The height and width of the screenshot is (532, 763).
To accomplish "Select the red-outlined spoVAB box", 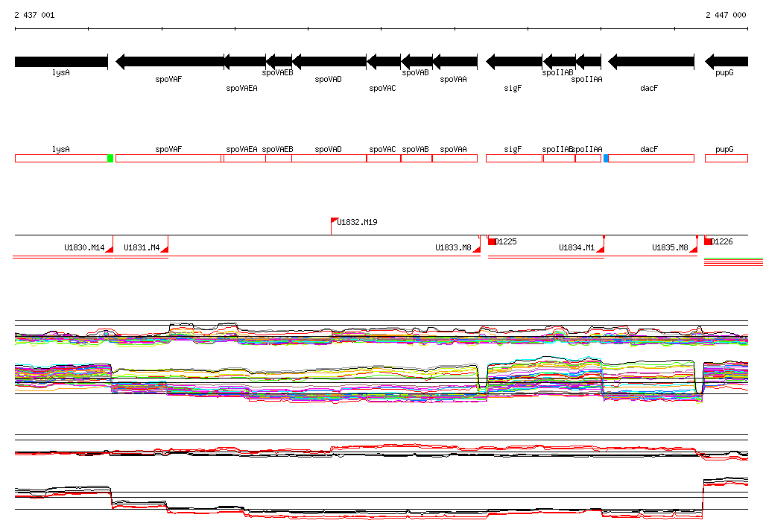I will [417, 158].
